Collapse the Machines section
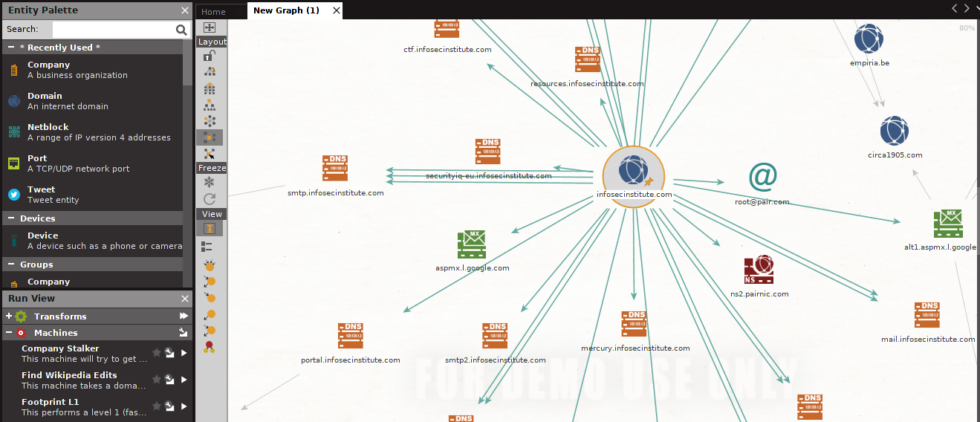 point(9,333)
